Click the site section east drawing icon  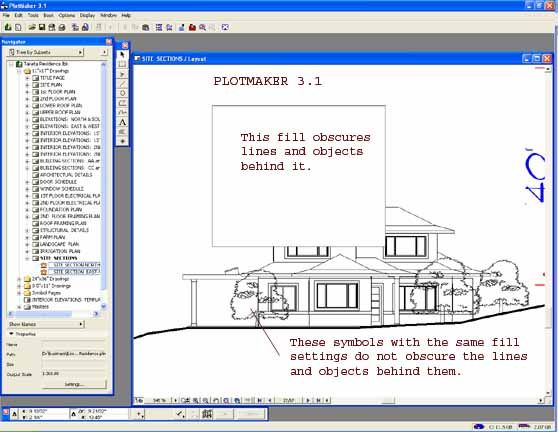click(x=44, y=272)
